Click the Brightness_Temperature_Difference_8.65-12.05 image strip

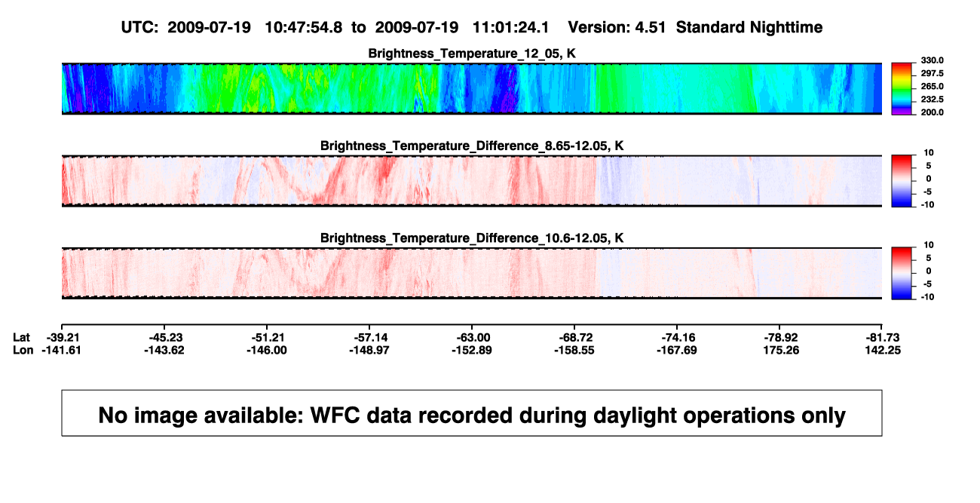pyautogui.click(x=472, y=181)
